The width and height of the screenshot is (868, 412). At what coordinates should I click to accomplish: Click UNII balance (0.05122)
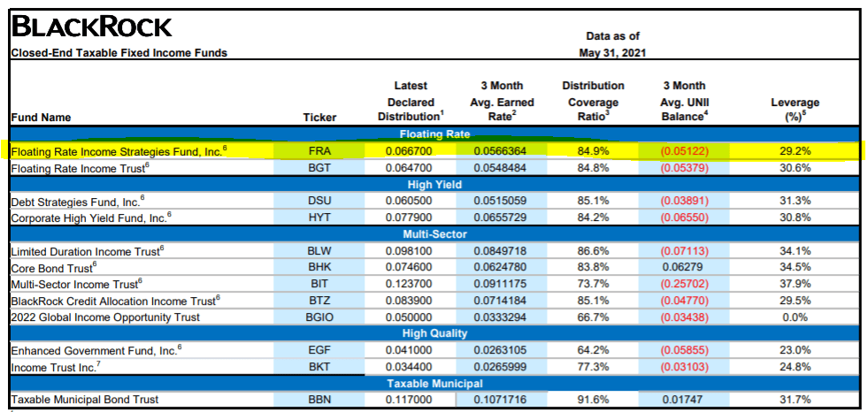pyautogui.click(x=684, y=151)
